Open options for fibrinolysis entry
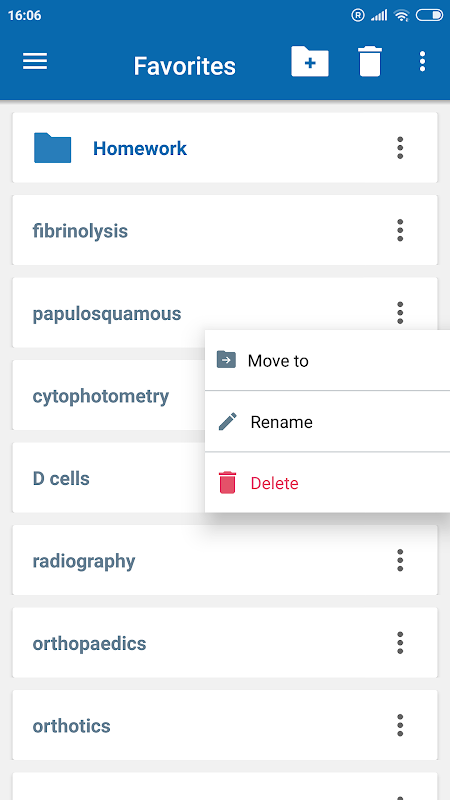The width and height of the screenshot is (450, 800). coord(400,230)
